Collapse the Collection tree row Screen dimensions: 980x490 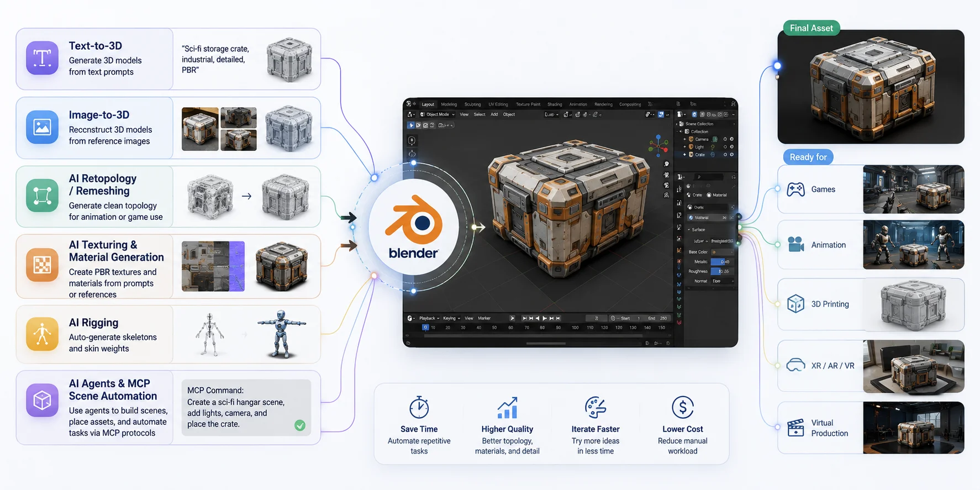click(x=681, y=131)
